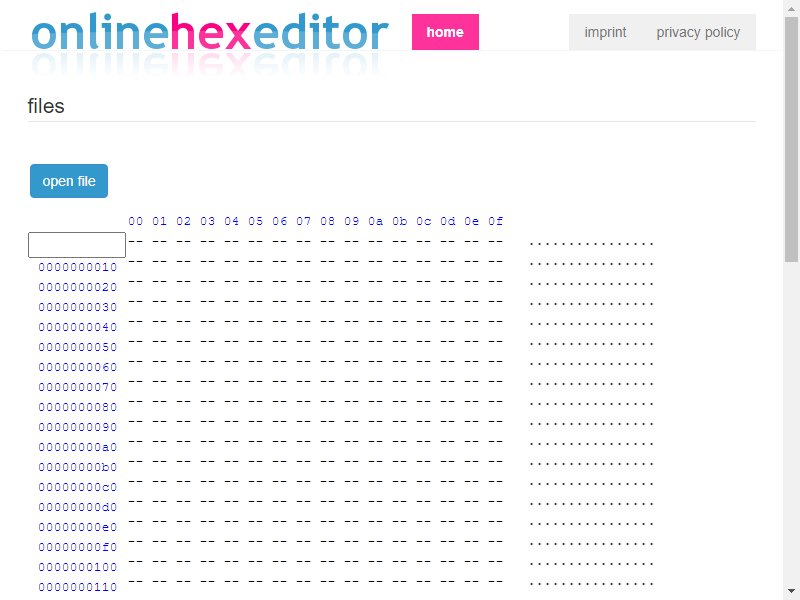Select row offset 00000000f0
The height and width of the screenshot is (600, 800).
(78, 547)
